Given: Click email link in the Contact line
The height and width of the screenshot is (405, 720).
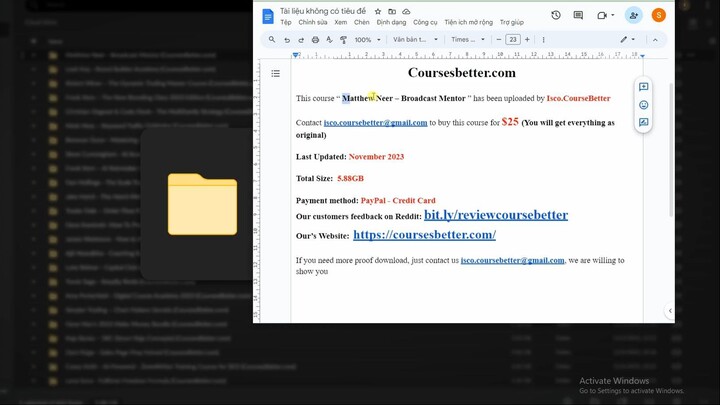Looking at the screenshot, I should tap(376, 123).
